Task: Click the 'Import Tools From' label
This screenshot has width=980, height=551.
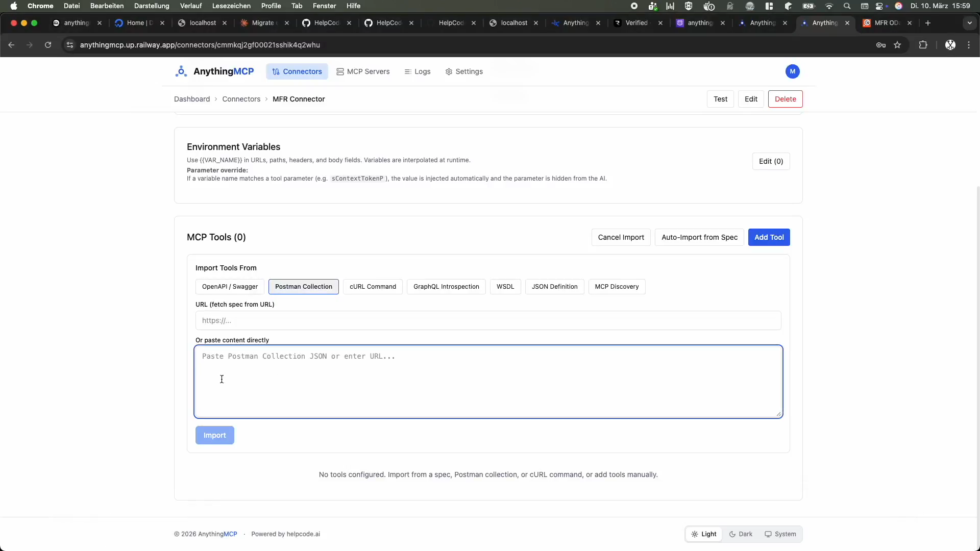Action: click(x=226, y=268)
